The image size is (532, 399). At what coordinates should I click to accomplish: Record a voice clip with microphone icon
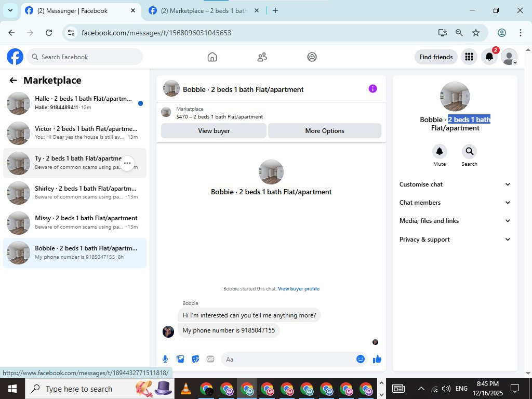coord(165,359)
